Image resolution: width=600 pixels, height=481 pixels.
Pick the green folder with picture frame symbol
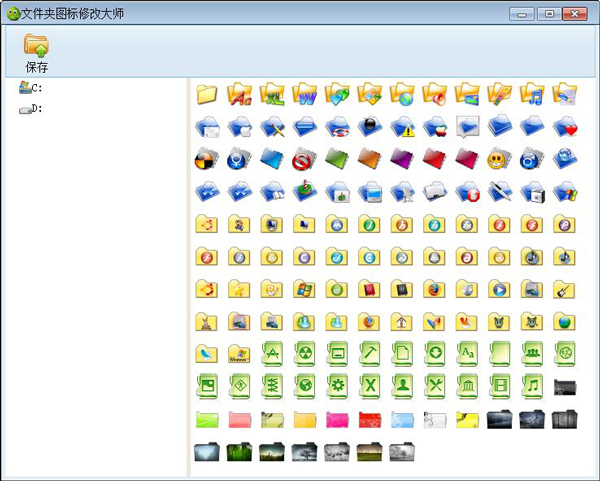pyautogui.click(x=207, y=386)
